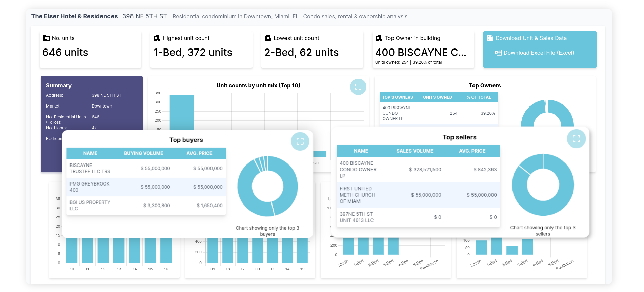Sort Top buyers by BUYING VOLUME header

[143, 153]
